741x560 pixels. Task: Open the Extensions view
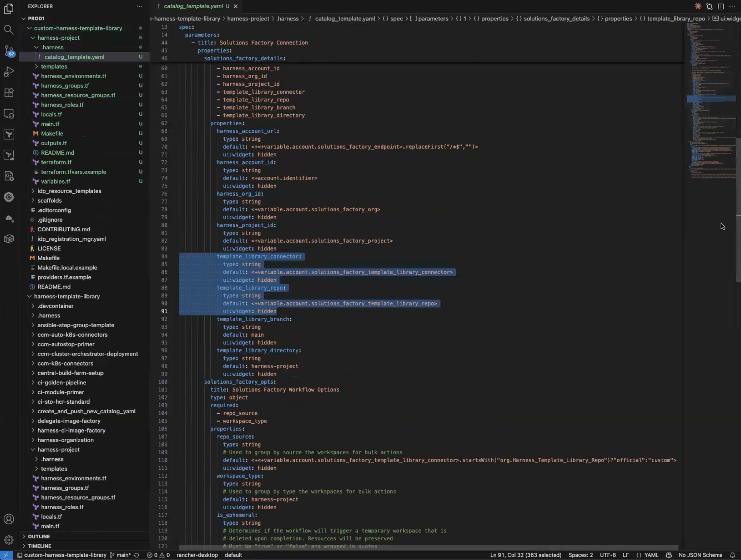click(x=8, y=93)
